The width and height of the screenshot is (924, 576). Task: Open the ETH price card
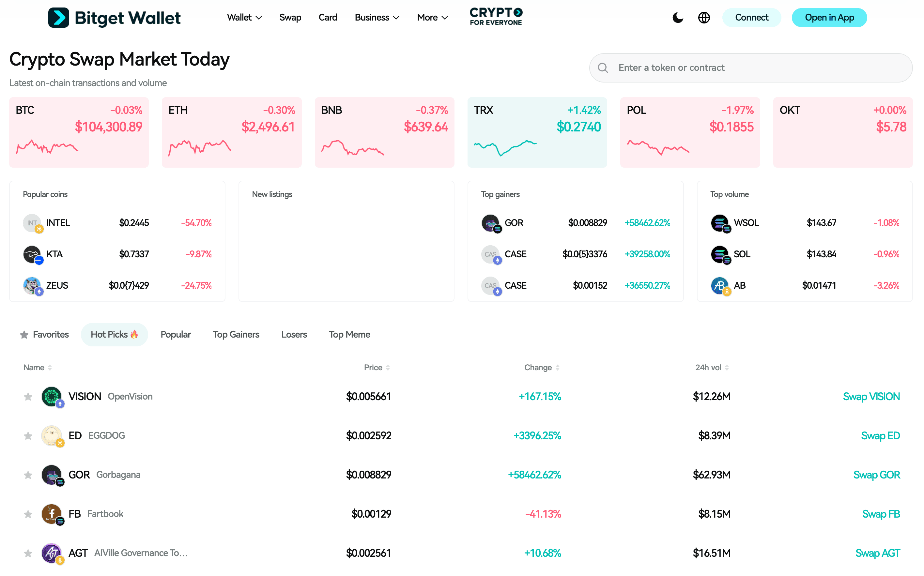[232, 132]
